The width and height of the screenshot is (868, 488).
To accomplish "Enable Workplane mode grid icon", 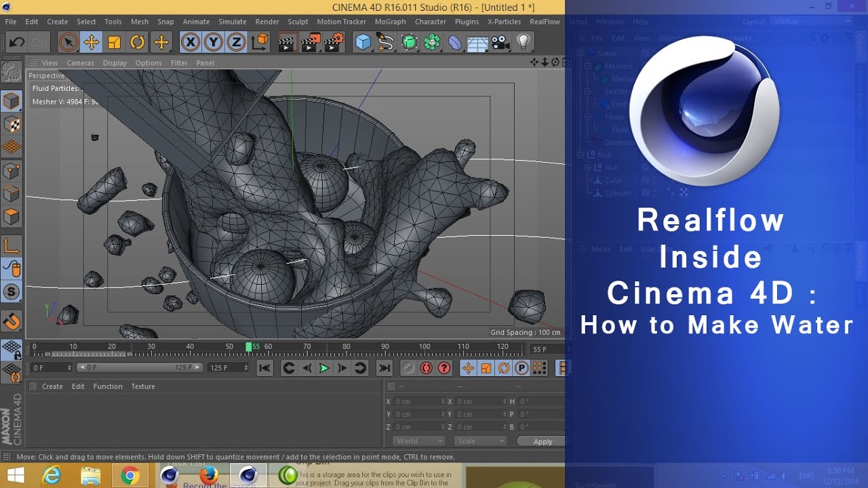I will click(12, 147).
